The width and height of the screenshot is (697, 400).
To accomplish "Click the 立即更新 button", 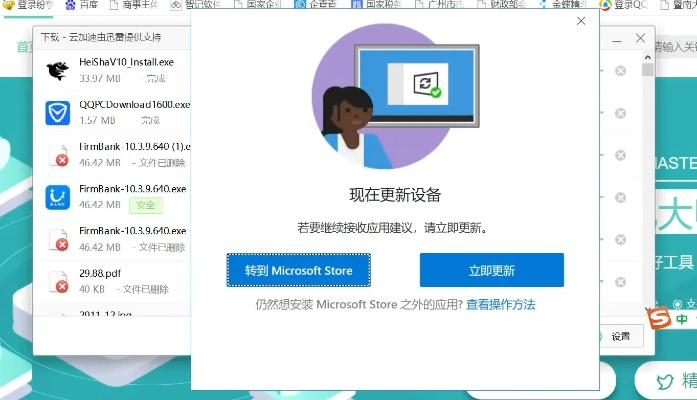I will (x=491, y=270).
